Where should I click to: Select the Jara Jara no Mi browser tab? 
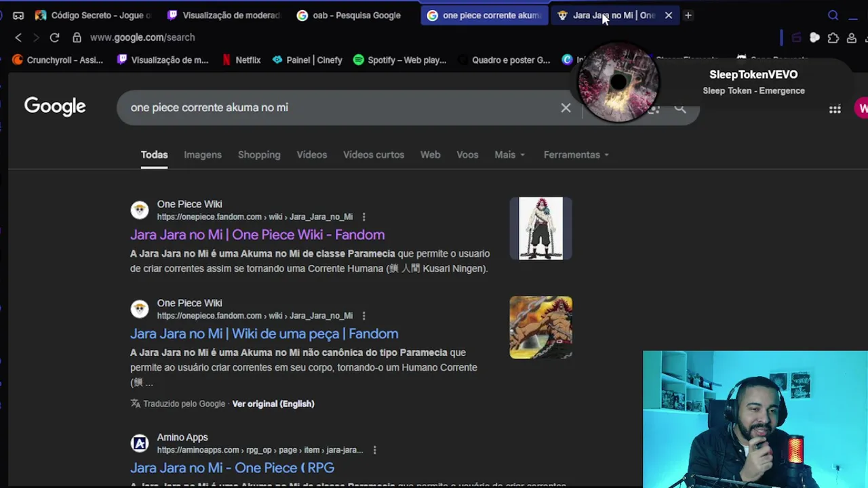(x=614, y=15)
